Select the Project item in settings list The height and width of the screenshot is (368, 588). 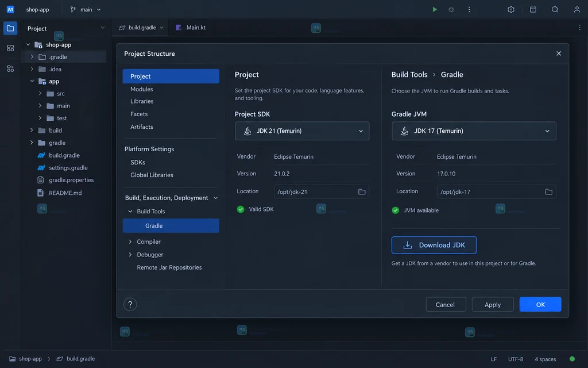pos(171,76)
